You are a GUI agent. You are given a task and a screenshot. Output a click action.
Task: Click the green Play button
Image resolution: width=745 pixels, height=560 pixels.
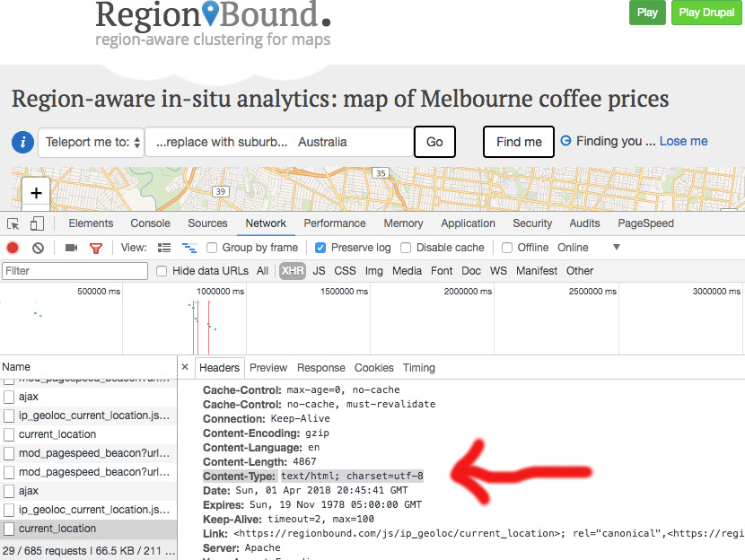coord(647,13)
